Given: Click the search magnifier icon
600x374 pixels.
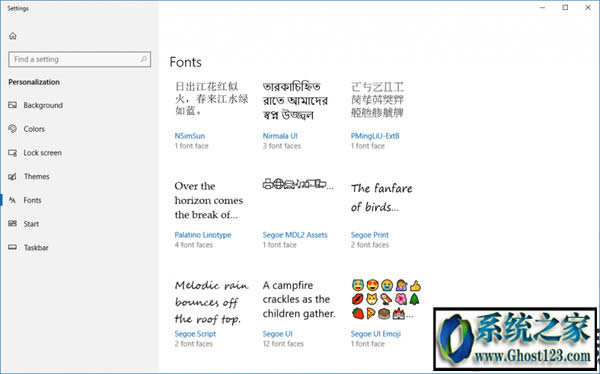Looking at the screenshot, I should tap(143, 59).
